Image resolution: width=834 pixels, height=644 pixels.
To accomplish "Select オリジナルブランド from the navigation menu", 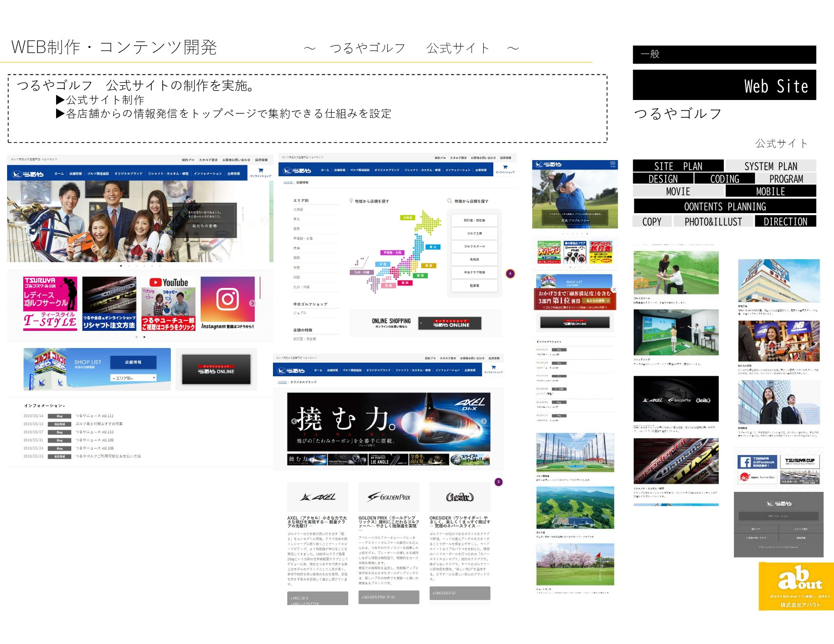I will tap(128, 174).
